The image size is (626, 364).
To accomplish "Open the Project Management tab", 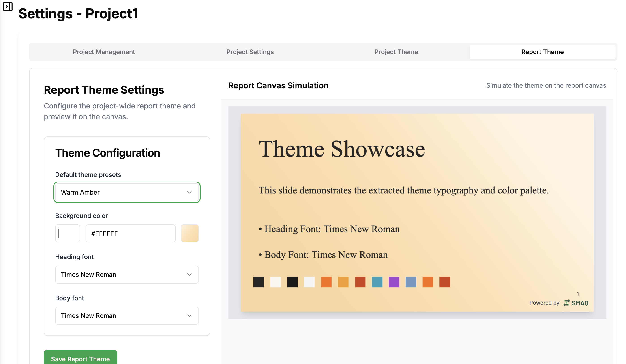I will (104, 52).
